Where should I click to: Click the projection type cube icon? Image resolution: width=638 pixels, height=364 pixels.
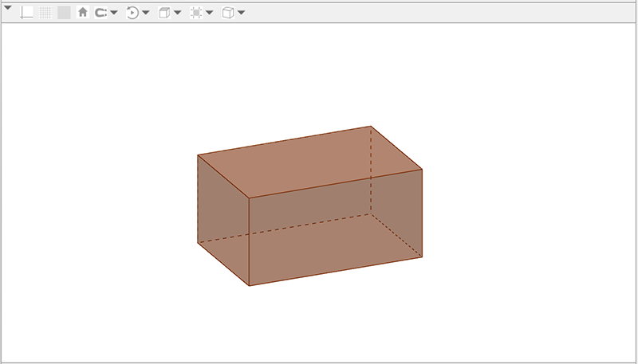[228, 13]
